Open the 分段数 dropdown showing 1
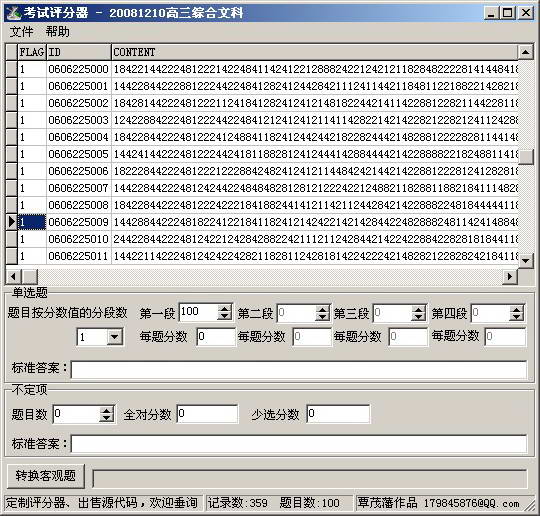540x516 pixels. (114, 337)
